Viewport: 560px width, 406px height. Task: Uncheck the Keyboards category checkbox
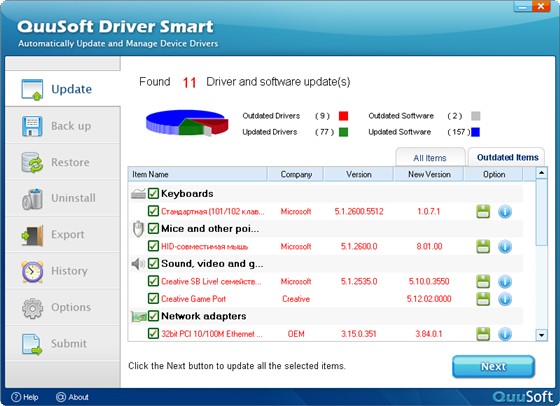coord(153,193)
